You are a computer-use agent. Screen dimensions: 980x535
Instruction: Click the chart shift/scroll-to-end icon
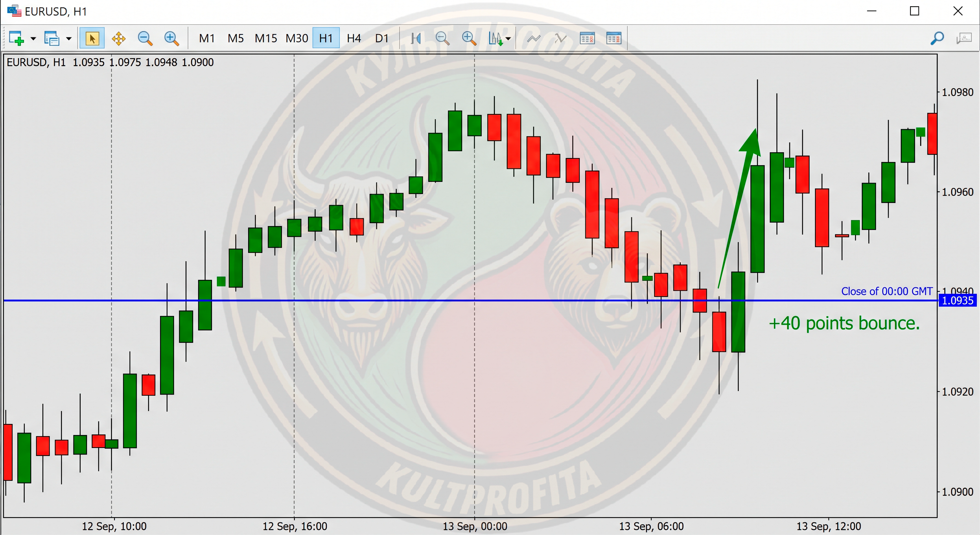click(x=416, y=38)
